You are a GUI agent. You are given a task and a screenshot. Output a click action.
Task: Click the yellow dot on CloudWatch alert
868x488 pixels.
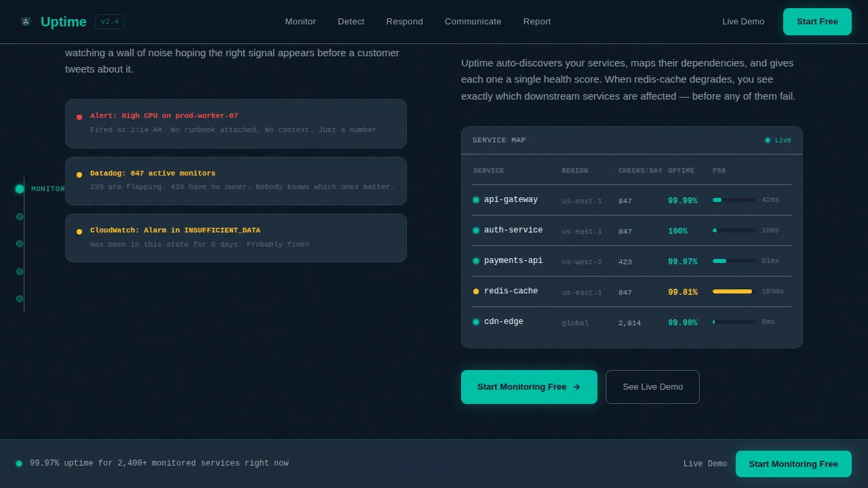[79, 232]
